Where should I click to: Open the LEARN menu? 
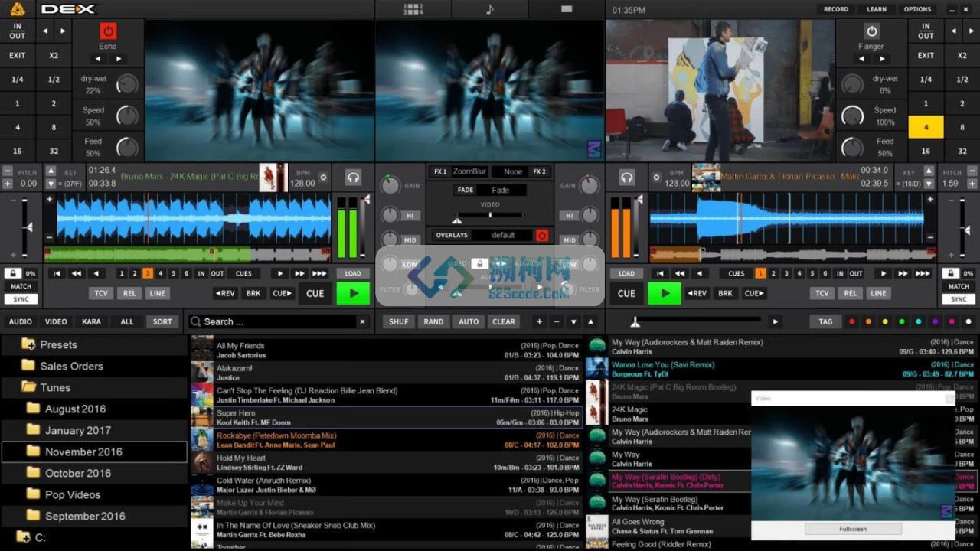(x=877, y=9)
